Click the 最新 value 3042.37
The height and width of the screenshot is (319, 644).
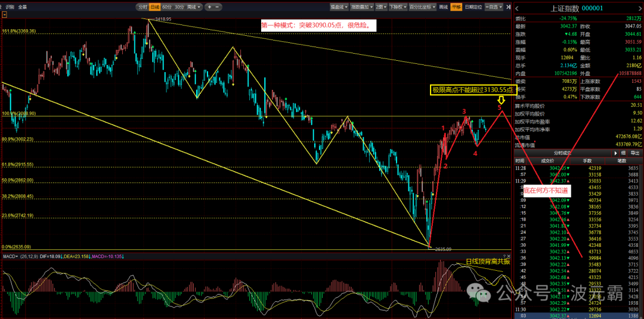(568, 26)
